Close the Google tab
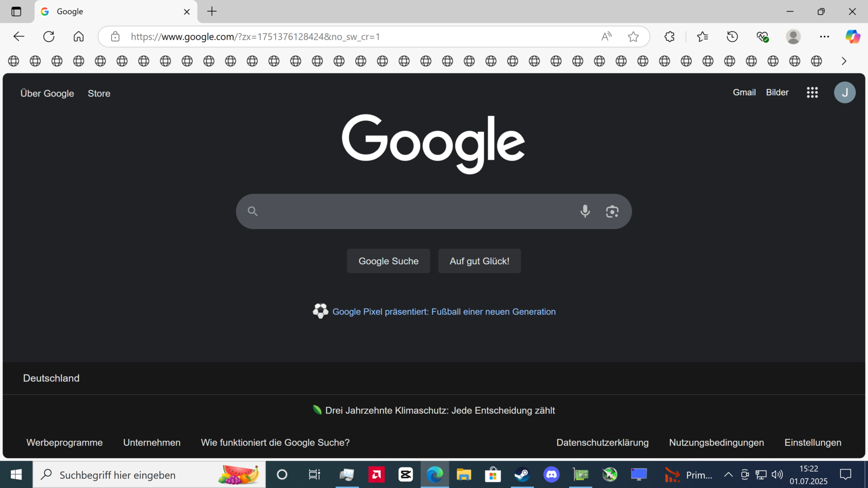 [x=187, y=11]
